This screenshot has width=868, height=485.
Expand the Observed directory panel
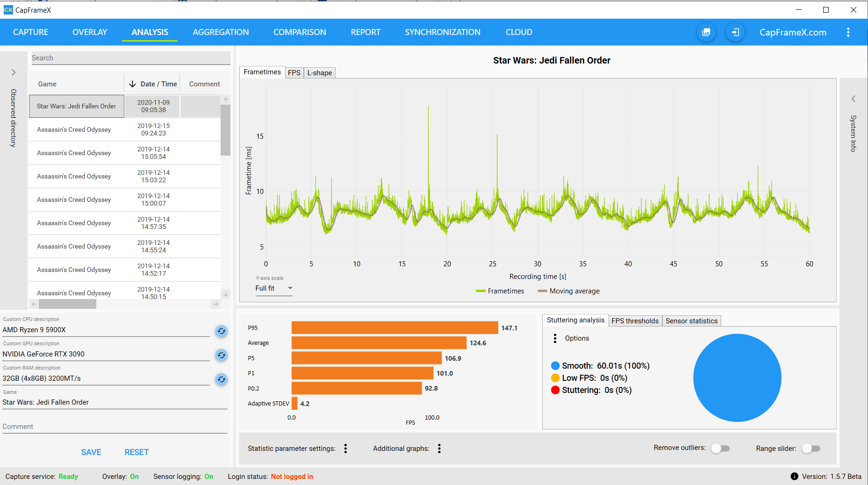14,72
